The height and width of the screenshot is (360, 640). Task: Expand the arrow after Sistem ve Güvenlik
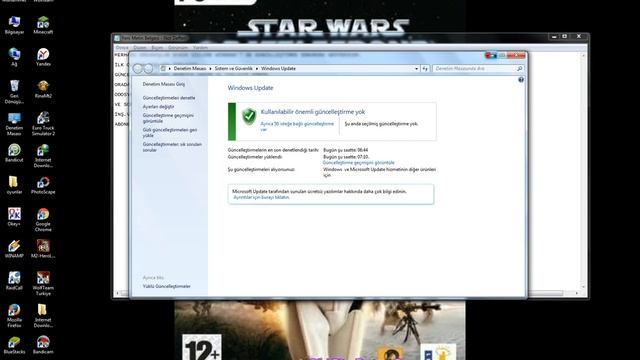(257, 69)
